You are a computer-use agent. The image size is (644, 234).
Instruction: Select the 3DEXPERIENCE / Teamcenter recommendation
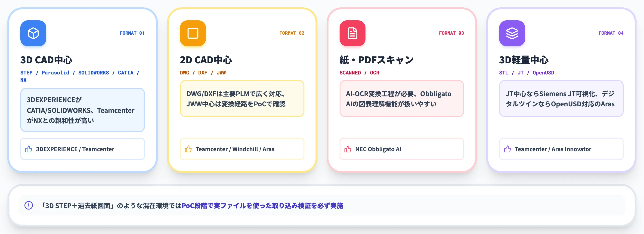click(83, 149)
